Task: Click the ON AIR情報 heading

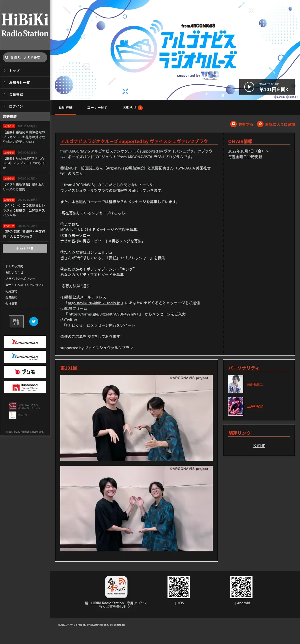Action: [x=240, y=141]
